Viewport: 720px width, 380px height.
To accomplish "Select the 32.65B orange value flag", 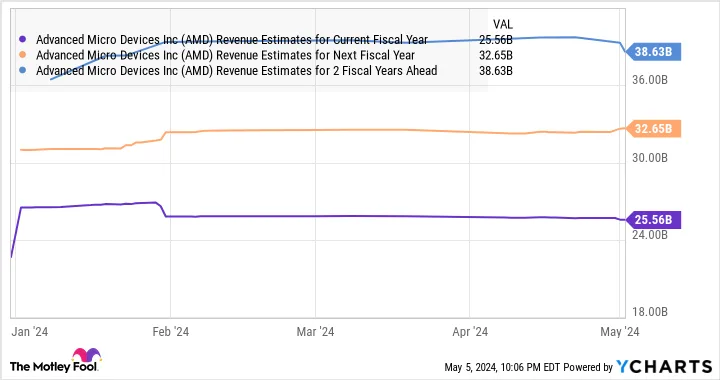I will pos(653,129).
